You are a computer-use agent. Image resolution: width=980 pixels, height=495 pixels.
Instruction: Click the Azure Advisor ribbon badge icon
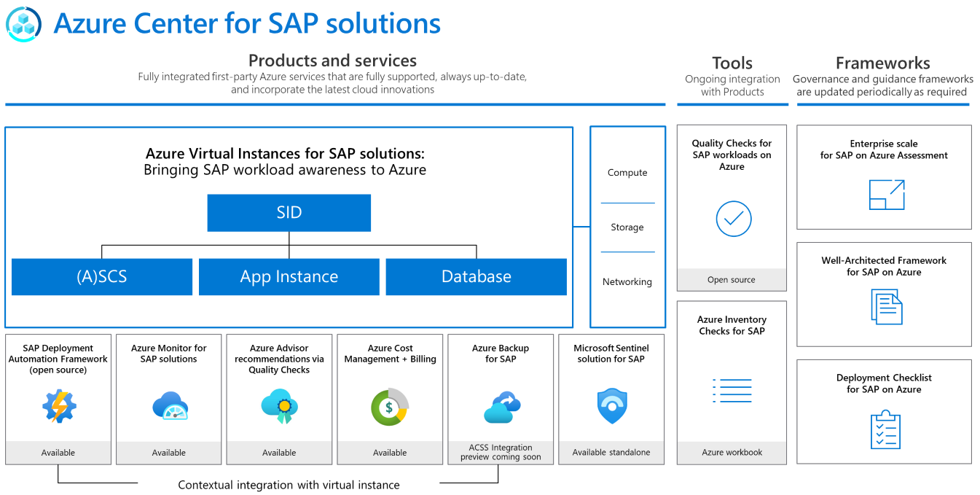point(280,407)
